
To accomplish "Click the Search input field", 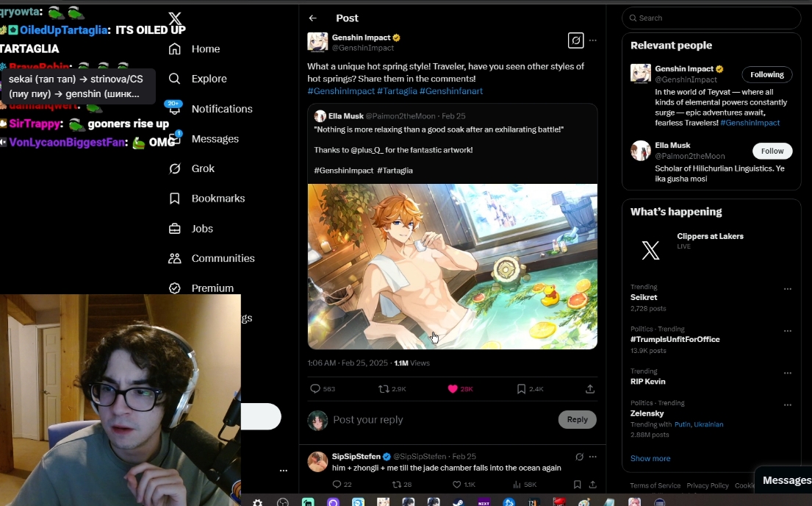I will [x=711, y=18].
